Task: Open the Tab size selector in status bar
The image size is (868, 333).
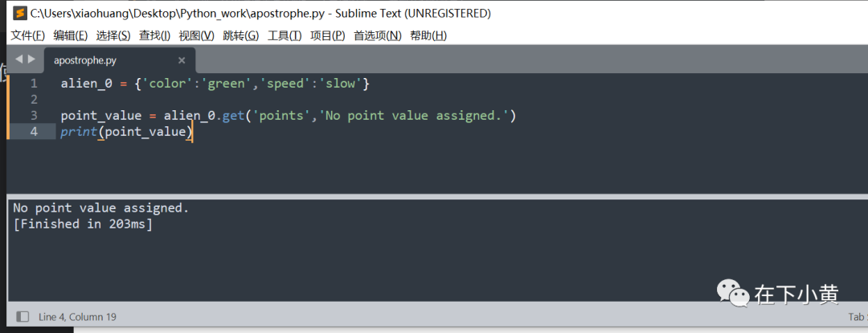Action: click(858, 317)
